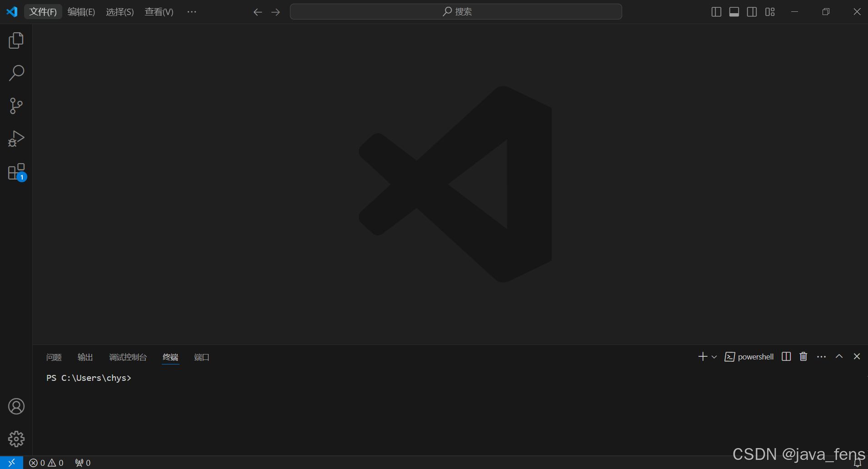Open the 查看(V) menu
Viewport: 868px width, 469px height.
(159, 12)
